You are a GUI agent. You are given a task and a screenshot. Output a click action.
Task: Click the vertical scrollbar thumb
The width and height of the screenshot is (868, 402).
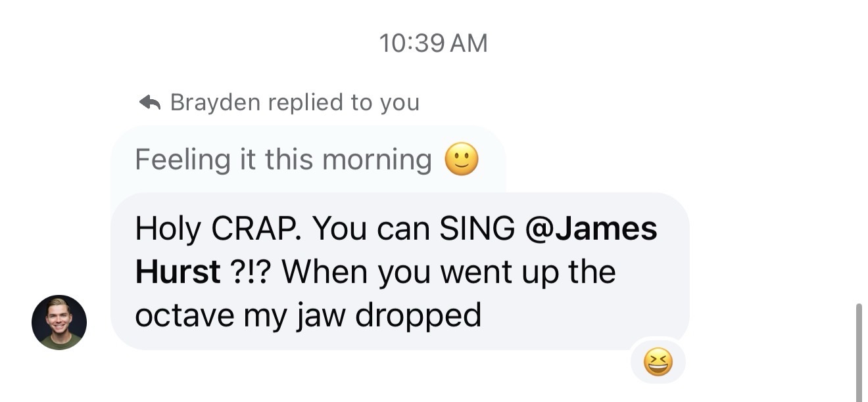coord(858,351)
